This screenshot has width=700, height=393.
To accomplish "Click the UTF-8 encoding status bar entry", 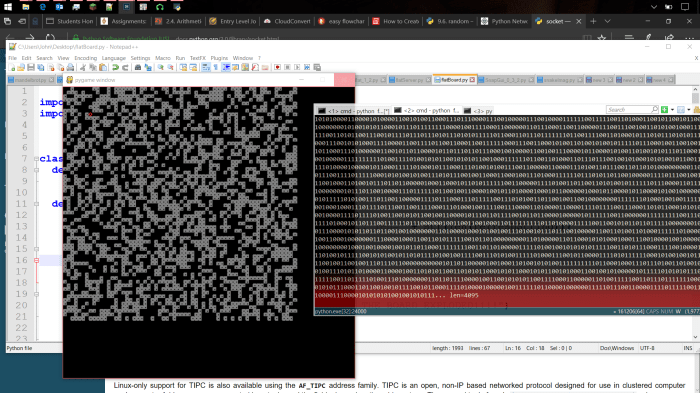I will [647, 348].
